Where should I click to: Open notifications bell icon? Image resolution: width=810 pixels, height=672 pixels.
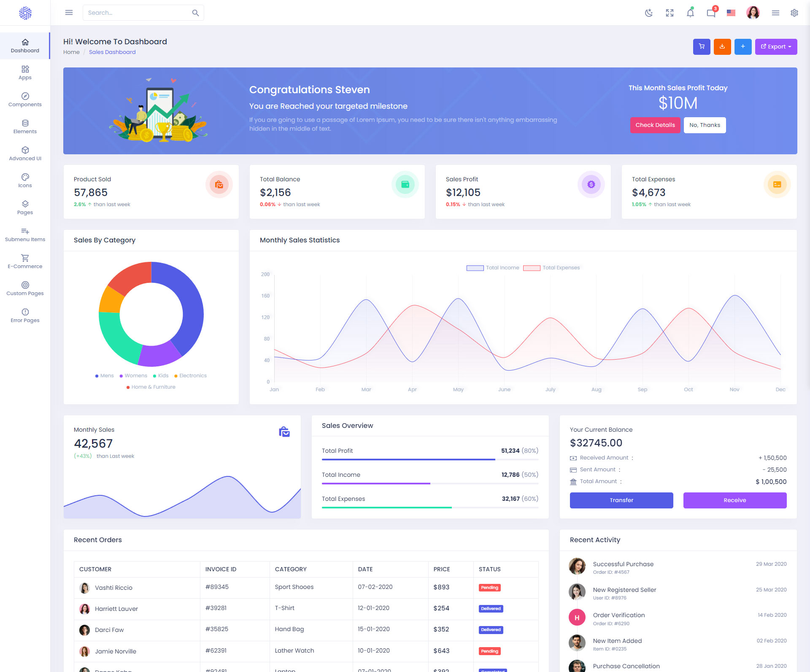(x=690, y=13)
